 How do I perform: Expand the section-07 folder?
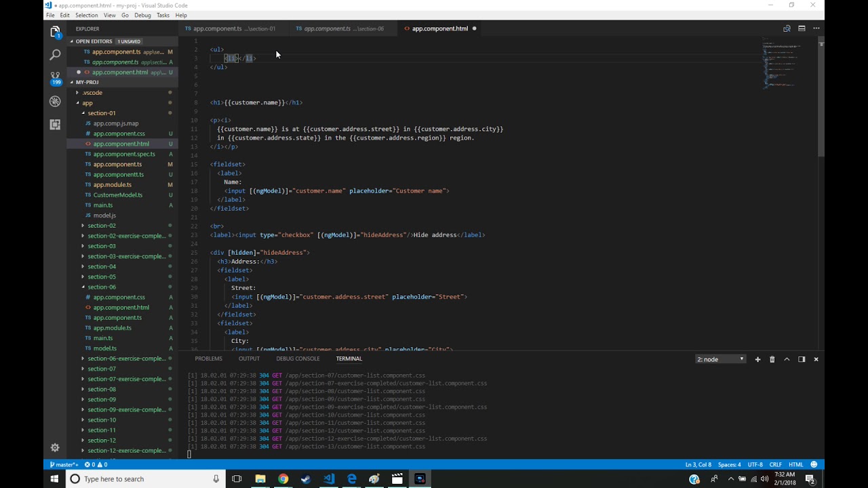(x=102, y=369)
